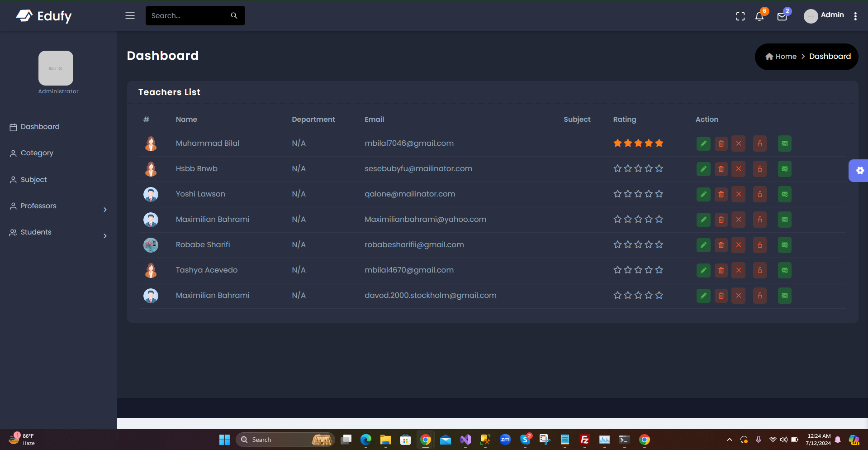868x450 pixels.
Task: Edit Yoshi Lawson with the pencil icon
Action: click(x=703, y=194)
